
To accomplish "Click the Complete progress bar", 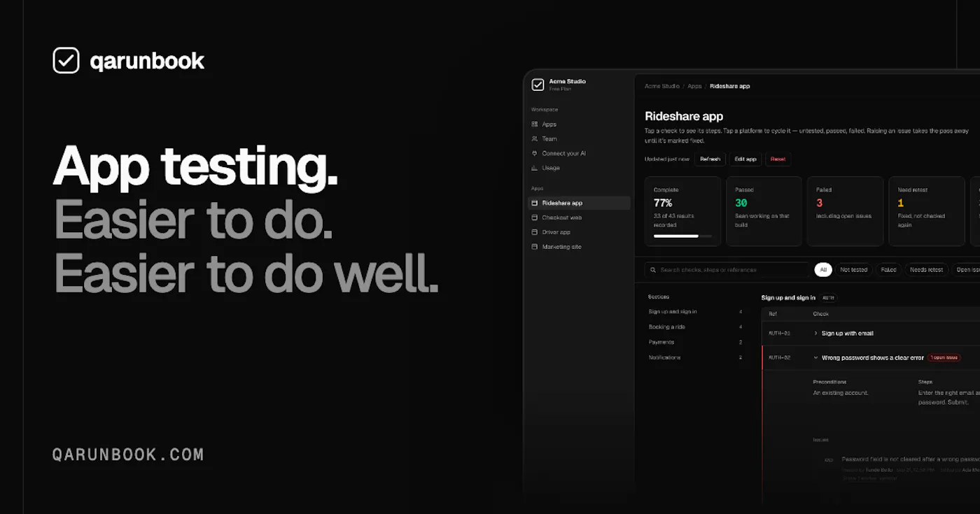I will [682, 236].
